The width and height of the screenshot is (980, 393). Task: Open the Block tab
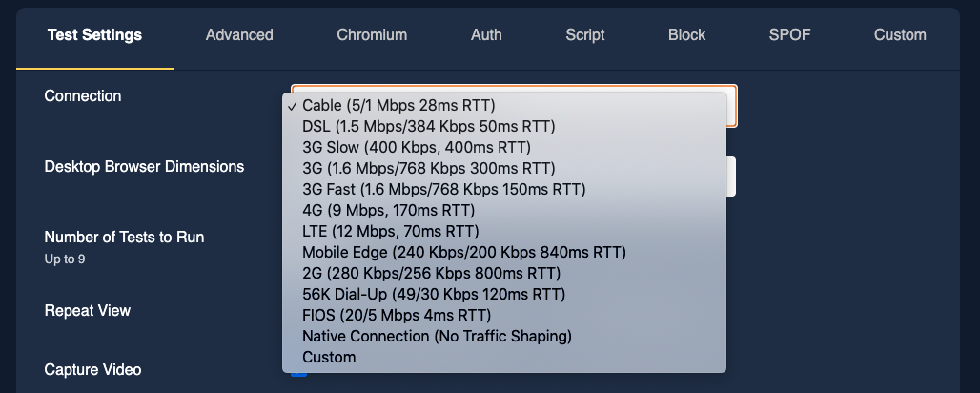pyautogui.click(x=686, y=35)
